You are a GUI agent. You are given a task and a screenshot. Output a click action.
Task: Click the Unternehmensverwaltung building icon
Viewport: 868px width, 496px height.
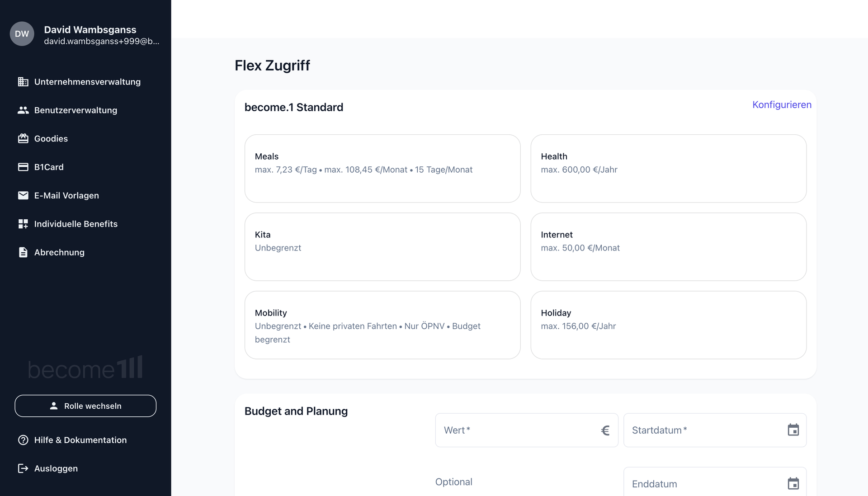coord(23,82)
